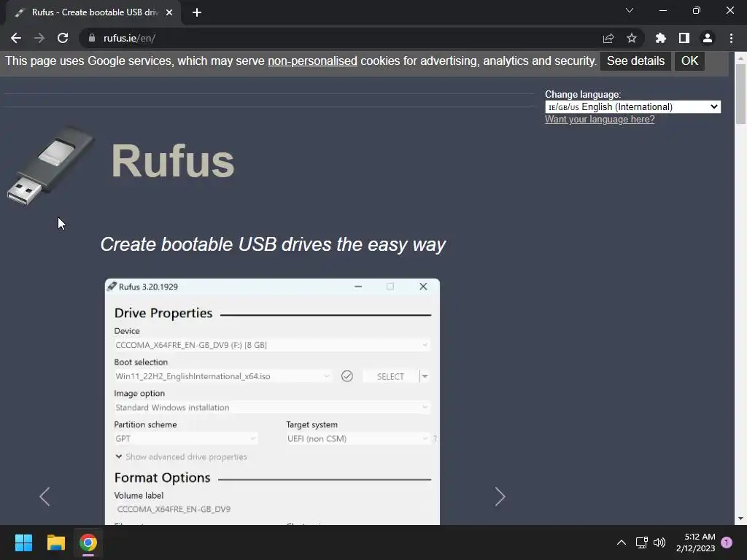This screenshot has width=747, height=560.
Task: Click the site padlock icon
Action: click(x=91, y=38)
